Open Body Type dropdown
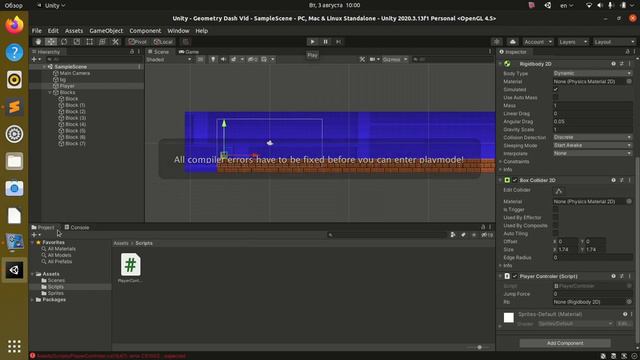640x360 pixels. pyautogui.click(x=593, y=73)
